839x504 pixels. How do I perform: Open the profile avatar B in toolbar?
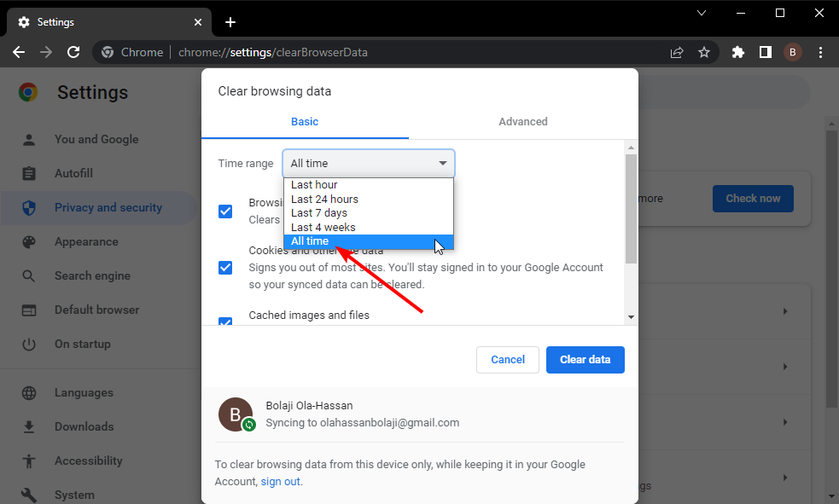click(x=792, y=52)
